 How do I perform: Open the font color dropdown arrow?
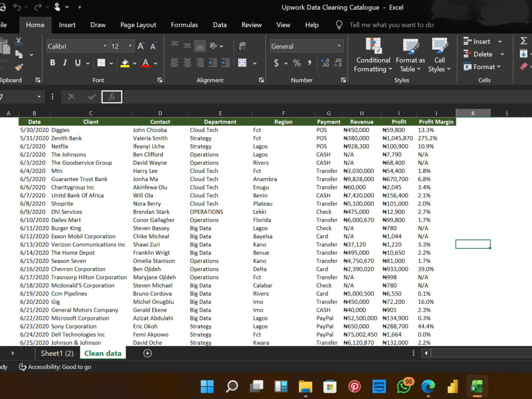[155, 63]
